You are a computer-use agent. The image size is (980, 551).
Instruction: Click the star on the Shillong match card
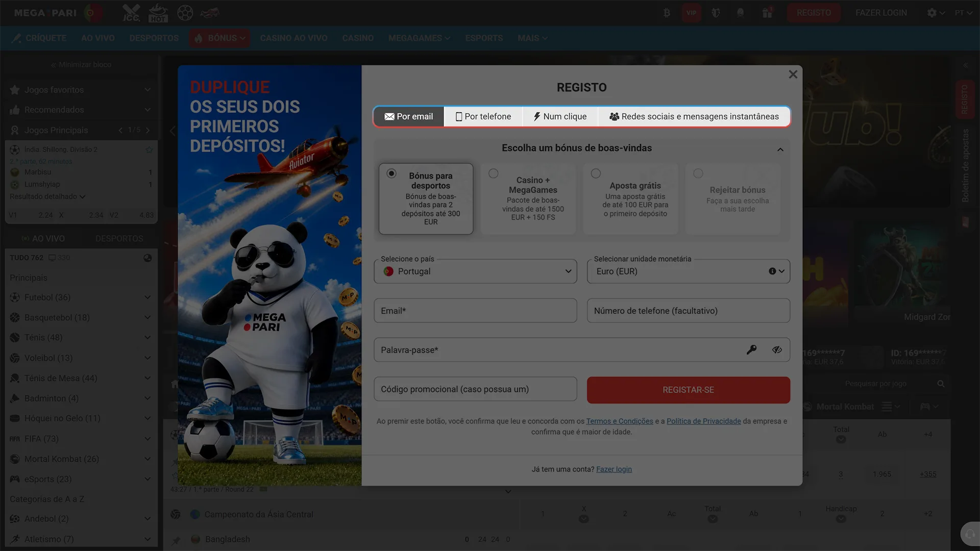coord(149,149)
